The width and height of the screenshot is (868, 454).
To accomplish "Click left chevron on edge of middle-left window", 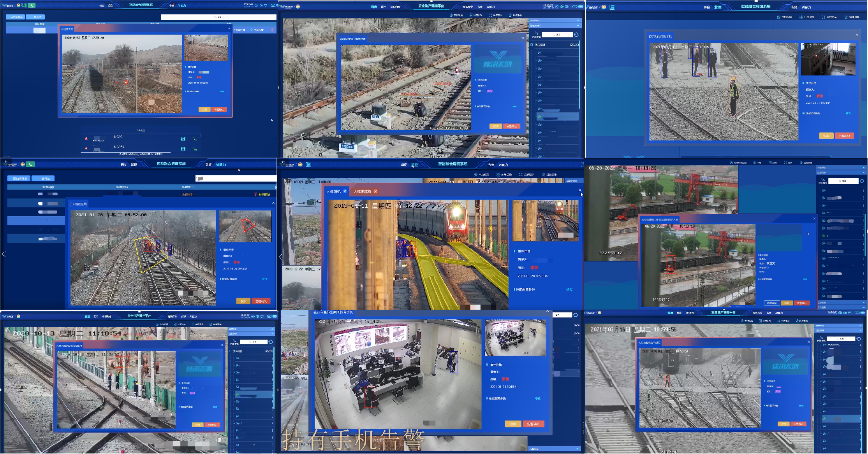I will tap(4, 254).
